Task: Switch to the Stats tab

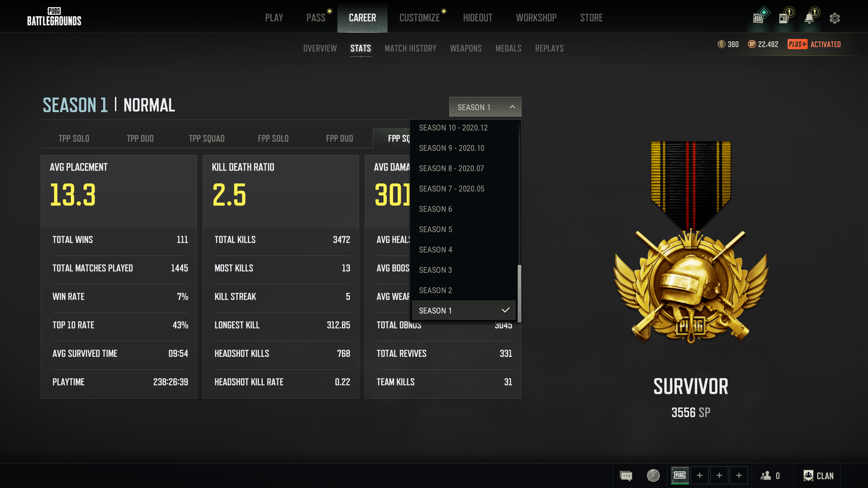Action: (x=361, y=48)
